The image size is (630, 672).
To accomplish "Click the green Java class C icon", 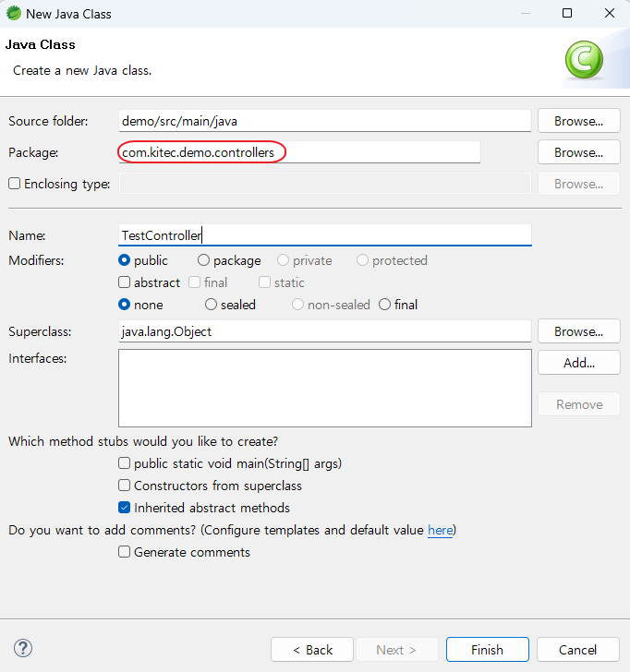I will point(584,60).
